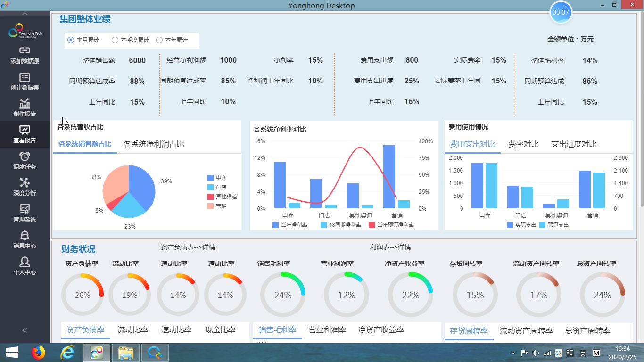Open the bottom 总资产周转率 tab
Viewport: 644px width, 362px height.
[587, 330]
